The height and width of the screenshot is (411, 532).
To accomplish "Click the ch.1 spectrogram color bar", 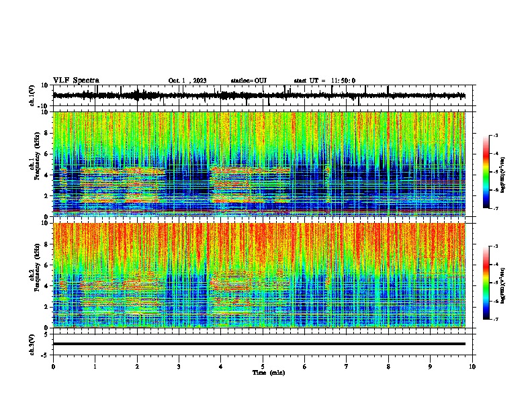I will click(x=486, y=172).
